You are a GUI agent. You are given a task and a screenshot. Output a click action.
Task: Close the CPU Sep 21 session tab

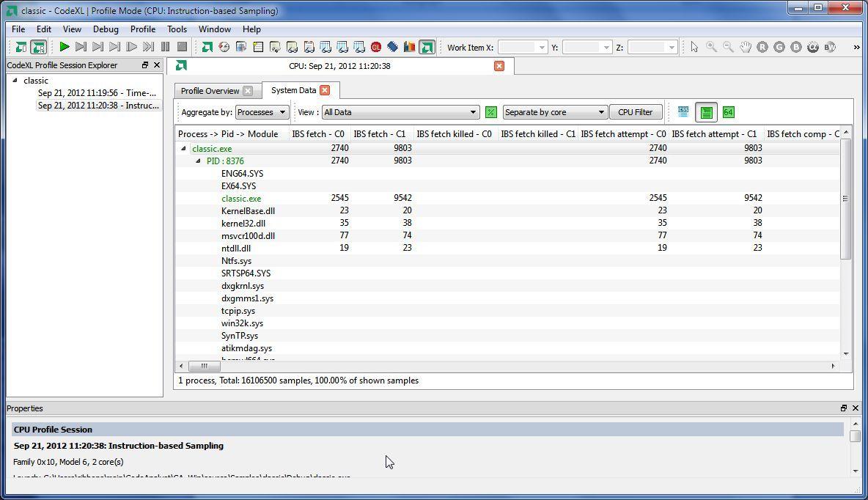coord(499,66)
